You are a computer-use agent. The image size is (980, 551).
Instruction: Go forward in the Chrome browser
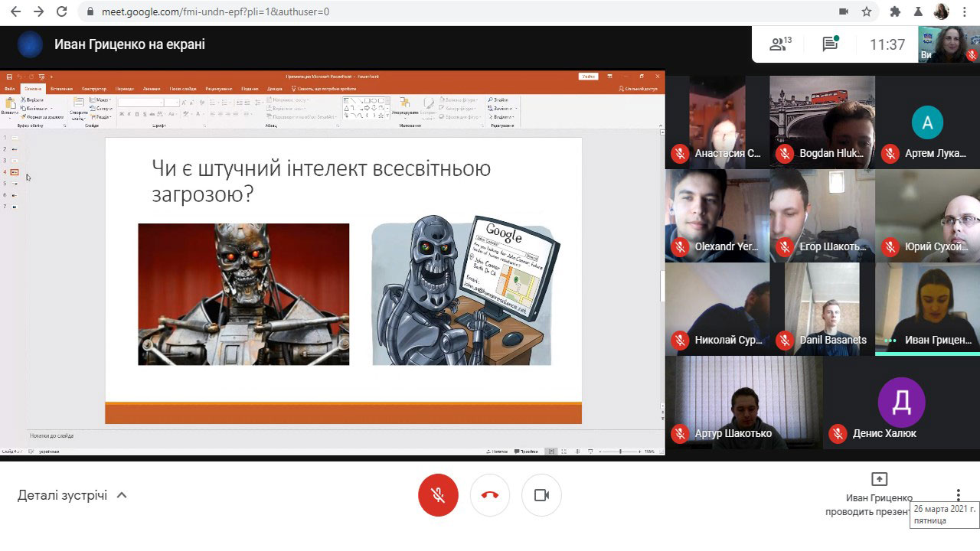coord(38,11)
